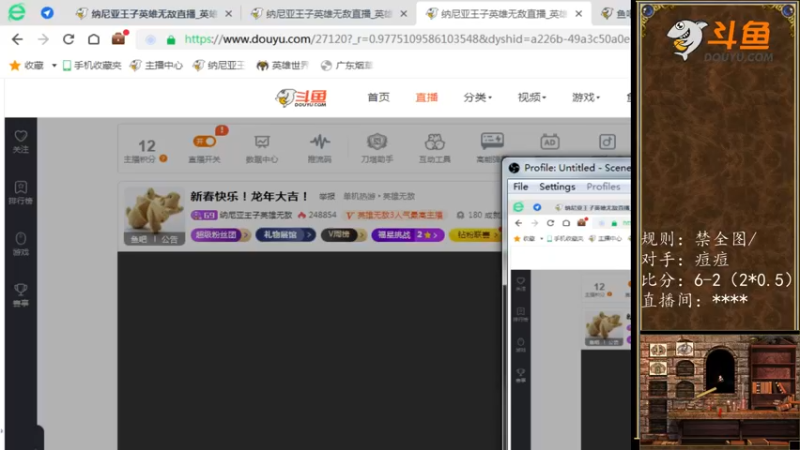The height and width of the screenshot is (450, 800).
Task: Click the 福星挑战 purple button
Action: click(x=408, y=235)
